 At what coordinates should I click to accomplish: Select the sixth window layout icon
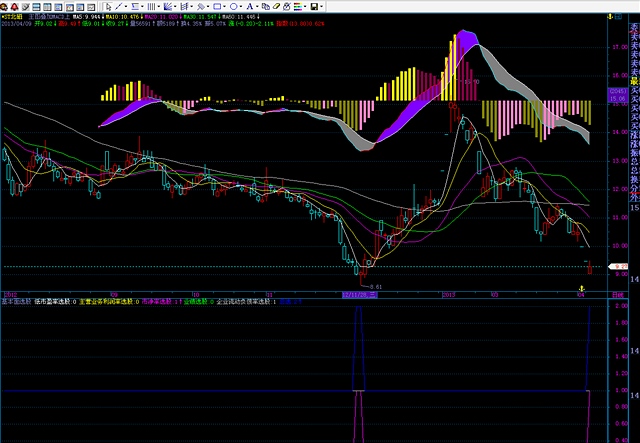(58, 7)
